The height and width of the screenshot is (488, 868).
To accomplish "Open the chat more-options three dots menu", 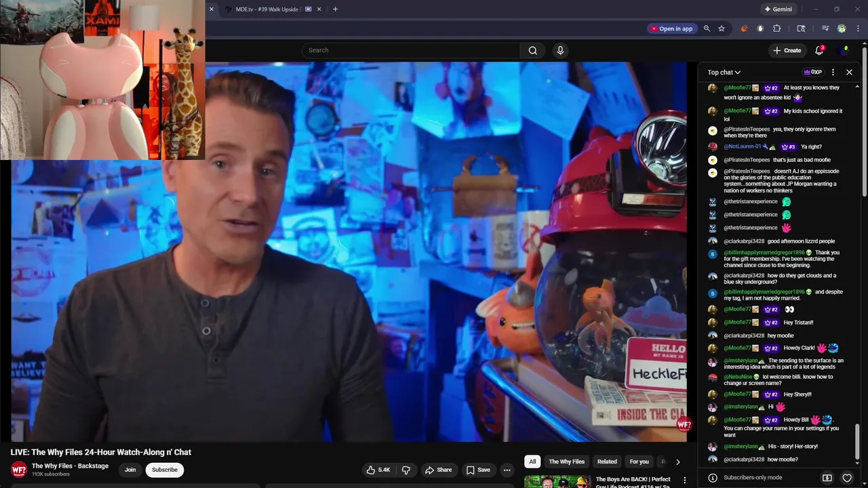I will 833,72.
